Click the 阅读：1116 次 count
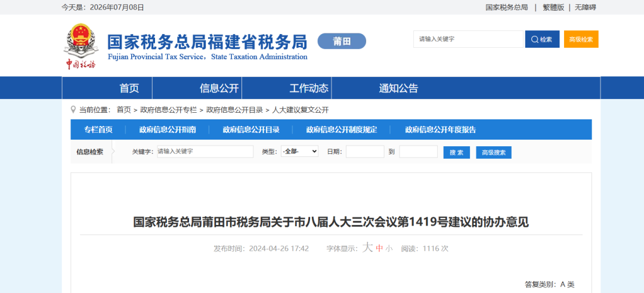Viewport: 644px width, 293px height. [x=425, y=249]
